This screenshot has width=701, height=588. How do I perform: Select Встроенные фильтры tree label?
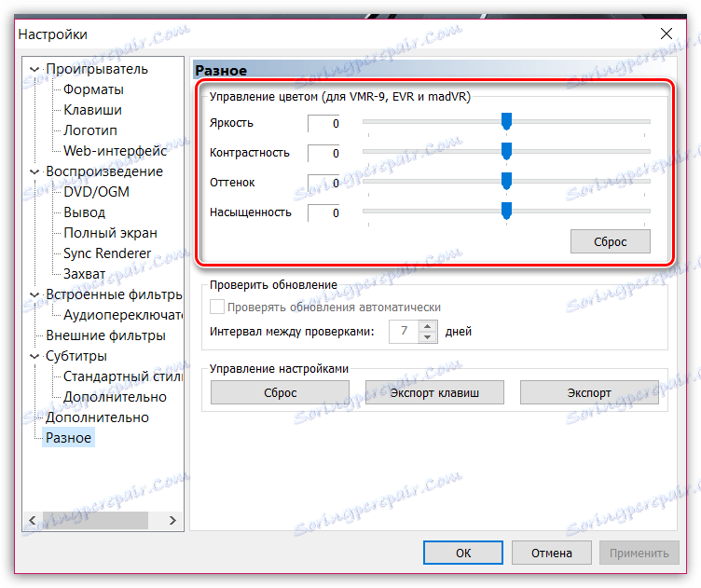pyautogui.click(x=114, y=294)
